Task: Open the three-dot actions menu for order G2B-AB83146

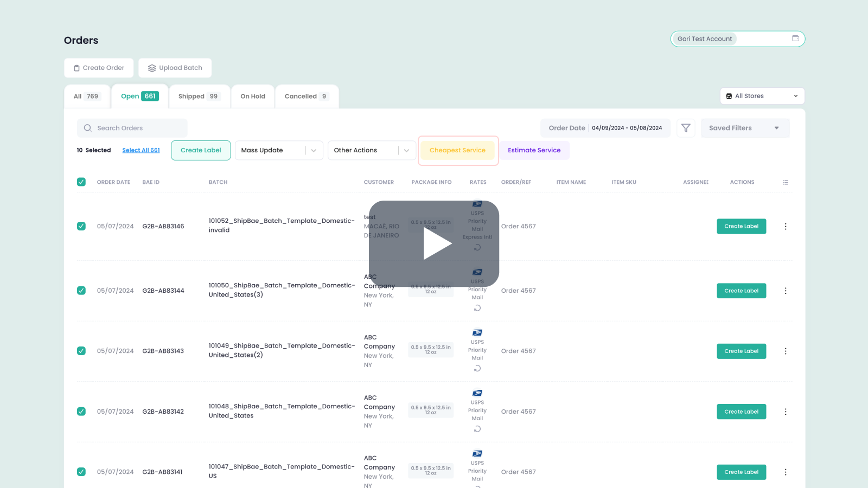Action: (786, 226)
